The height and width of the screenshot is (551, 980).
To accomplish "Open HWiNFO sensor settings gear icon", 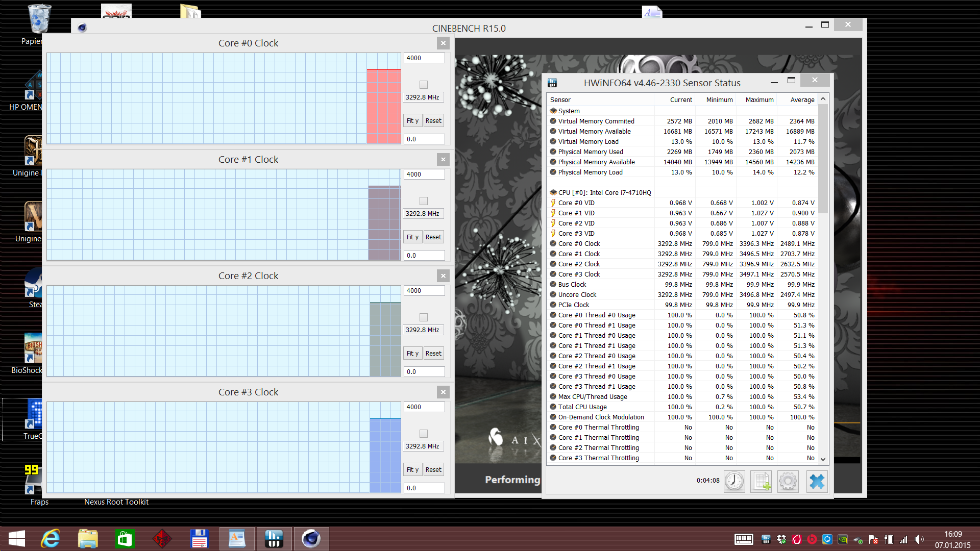I will point(788,481).
